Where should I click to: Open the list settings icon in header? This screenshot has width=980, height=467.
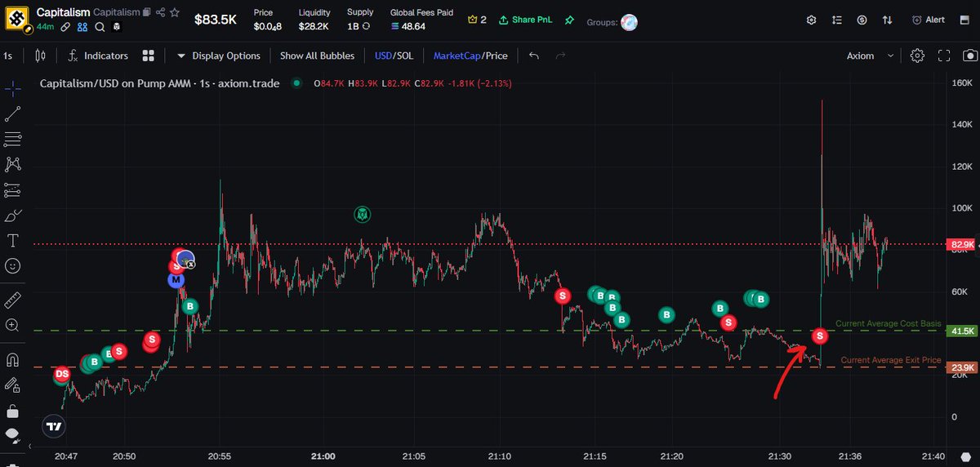tap(836, 20)
